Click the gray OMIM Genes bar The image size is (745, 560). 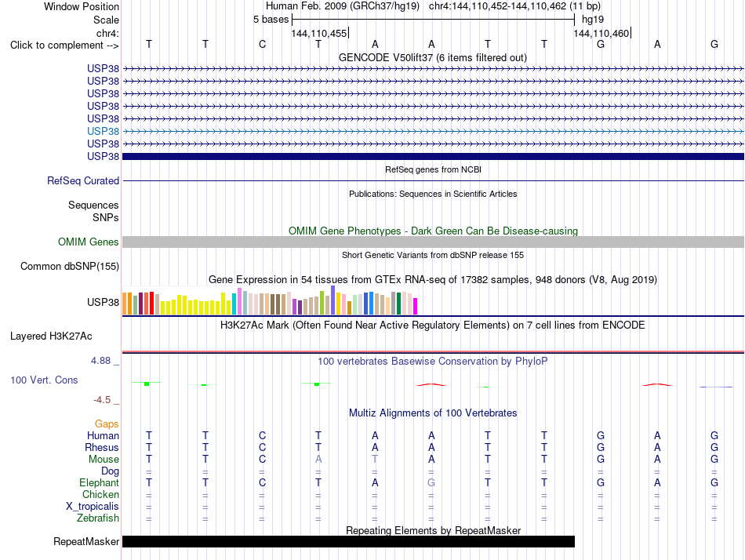[x=433, y=242]
